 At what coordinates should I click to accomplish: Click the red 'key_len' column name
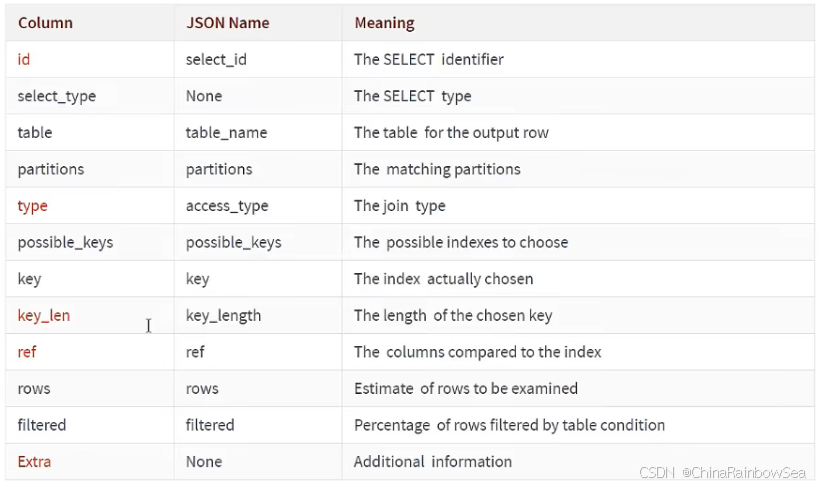[x=44, y=316]
